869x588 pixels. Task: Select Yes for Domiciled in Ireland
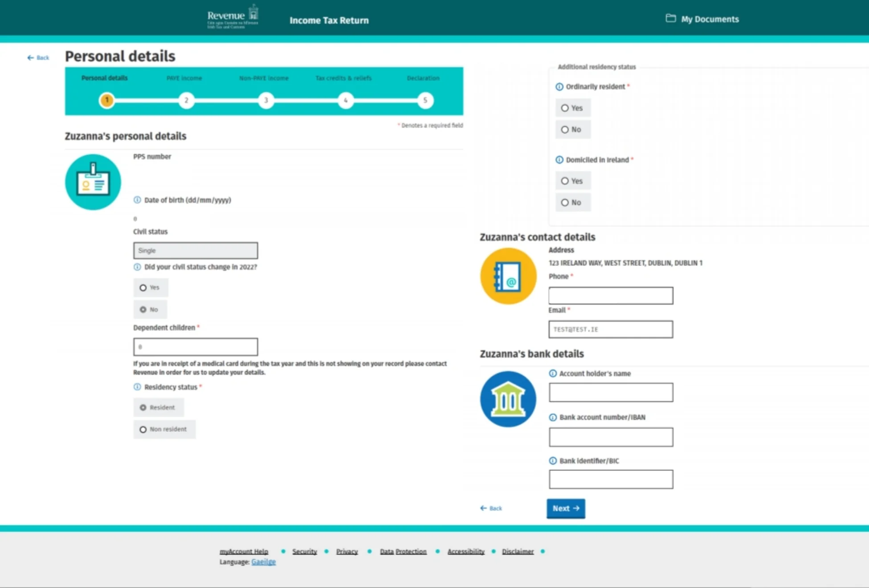pos(565,181)
